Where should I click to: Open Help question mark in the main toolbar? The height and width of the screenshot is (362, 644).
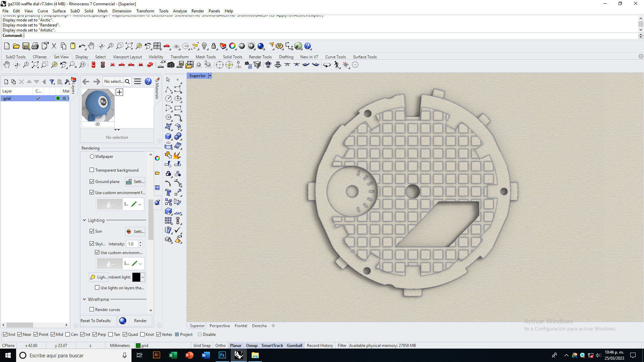pos(308,46)
